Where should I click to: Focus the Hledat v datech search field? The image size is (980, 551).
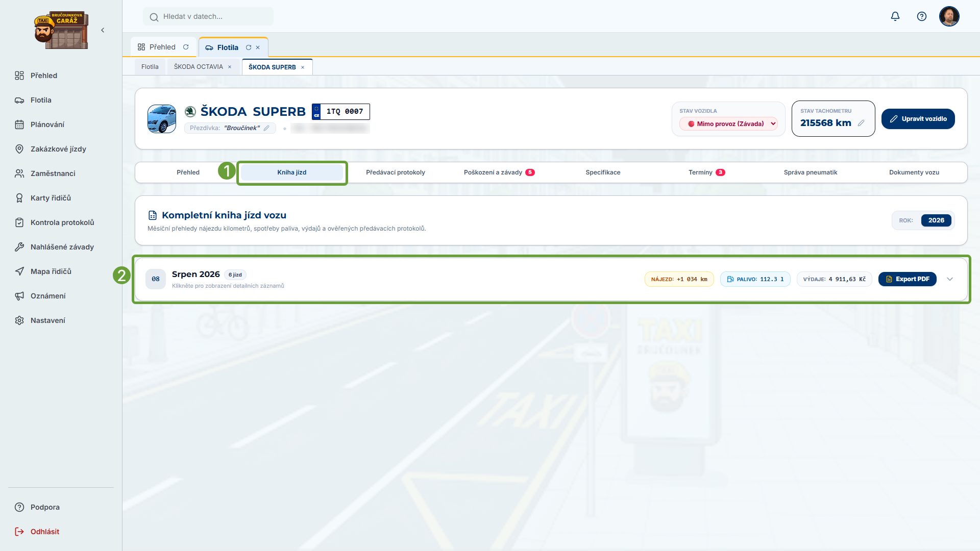208,16
